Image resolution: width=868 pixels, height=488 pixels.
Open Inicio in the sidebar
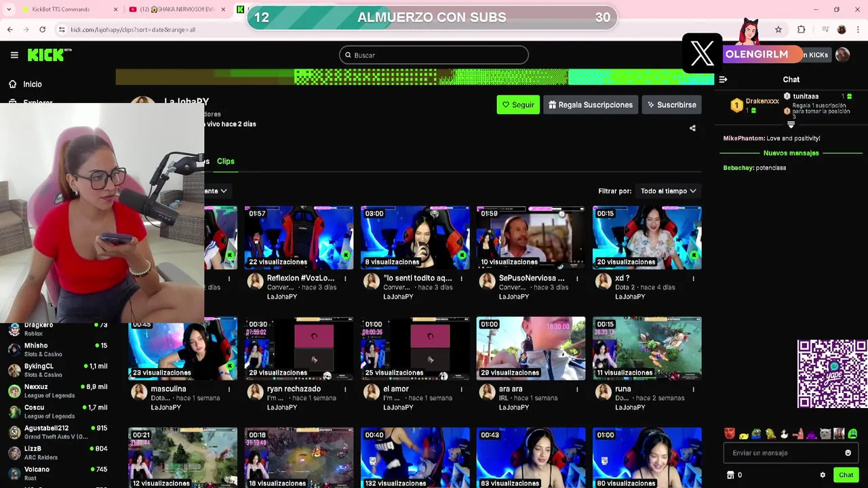(25, 84)
